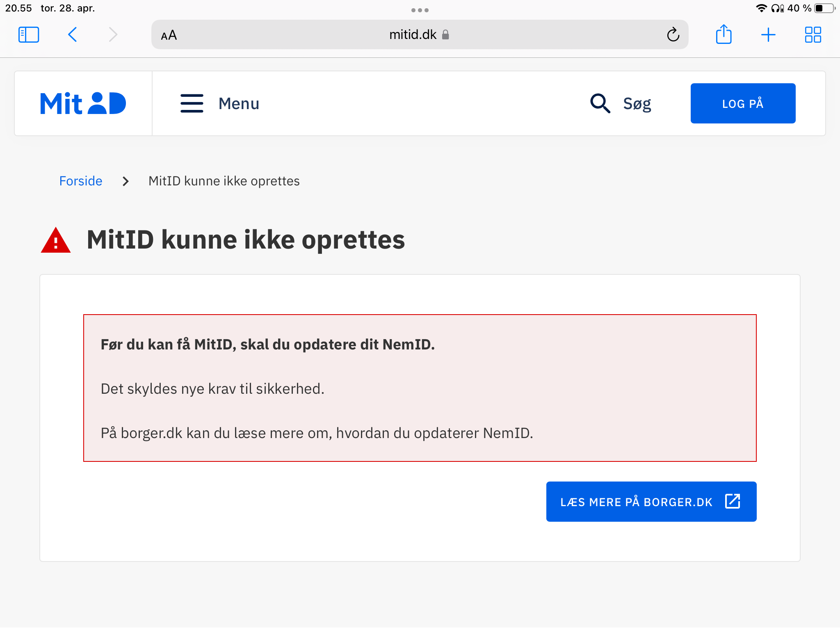840x630 pixels.
Task: Click the MitID logo
Action: (x=83, y=103)
